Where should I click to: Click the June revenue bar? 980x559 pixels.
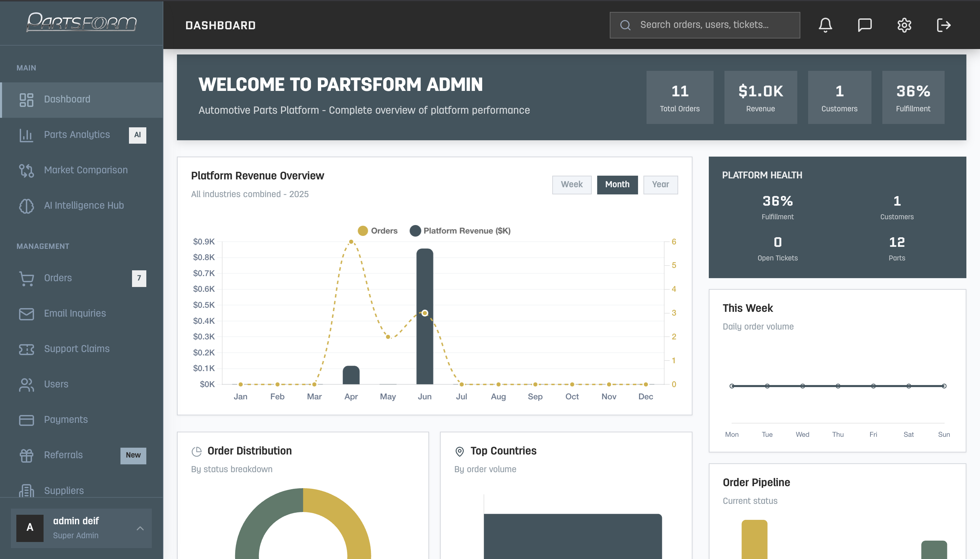(x=425, y=316)
